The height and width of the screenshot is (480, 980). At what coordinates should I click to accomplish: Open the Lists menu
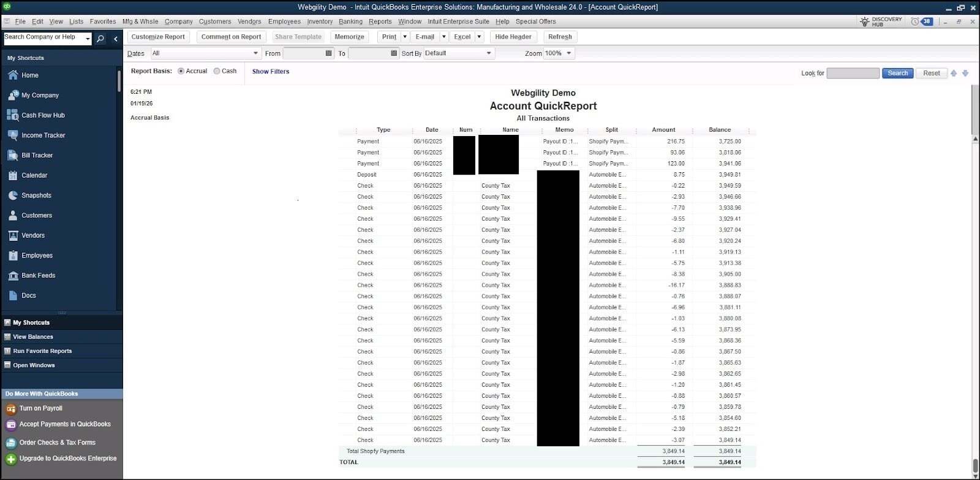point(77,21)
